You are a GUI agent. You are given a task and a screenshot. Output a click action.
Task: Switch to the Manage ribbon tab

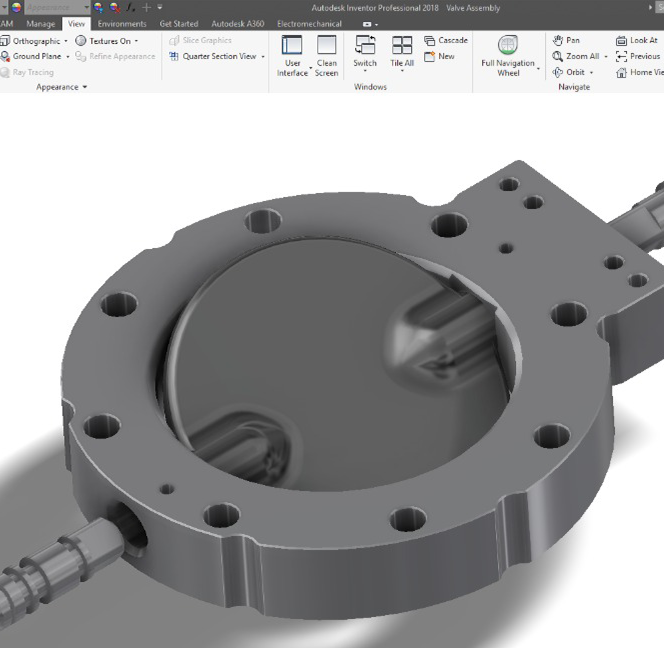(41, 23)
